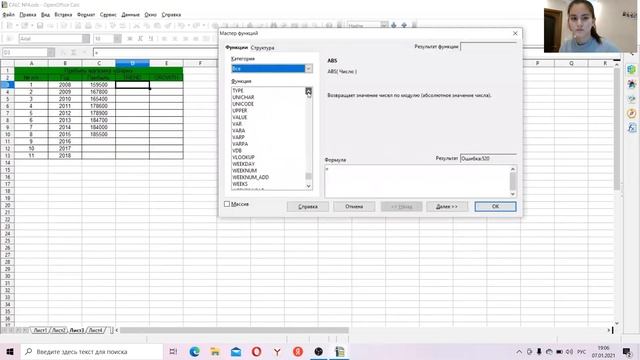Show hidden tray icons chevron

point(519,351)
